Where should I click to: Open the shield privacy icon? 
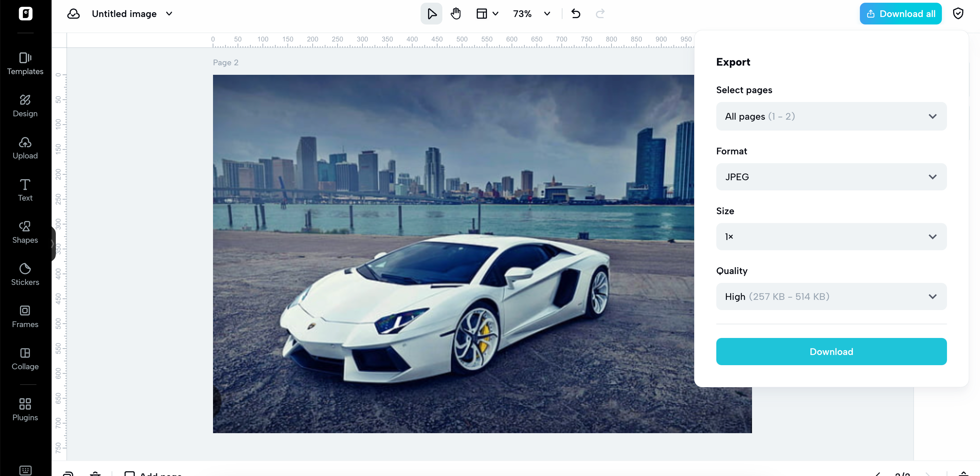[x=958, y=14]
